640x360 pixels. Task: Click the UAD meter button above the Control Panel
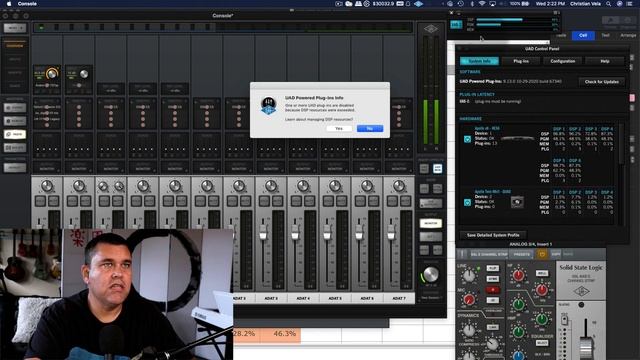[456, 24]
